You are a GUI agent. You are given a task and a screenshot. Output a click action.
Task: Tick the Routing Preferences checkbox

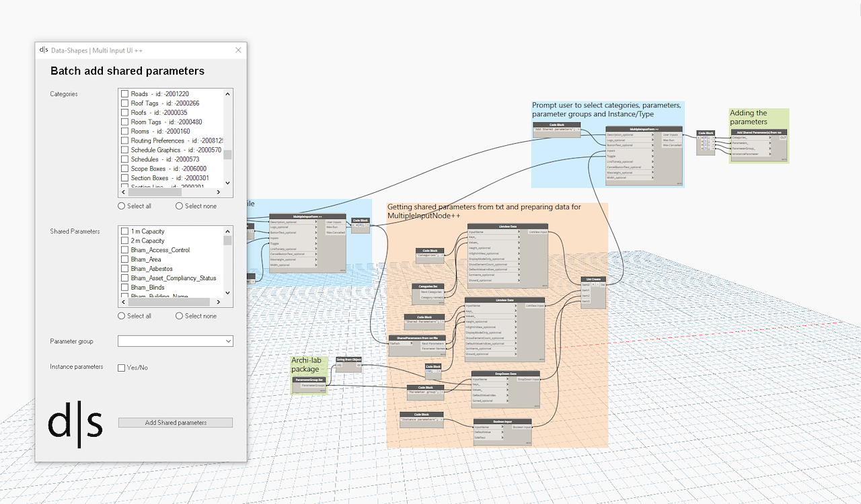point(124,141)
